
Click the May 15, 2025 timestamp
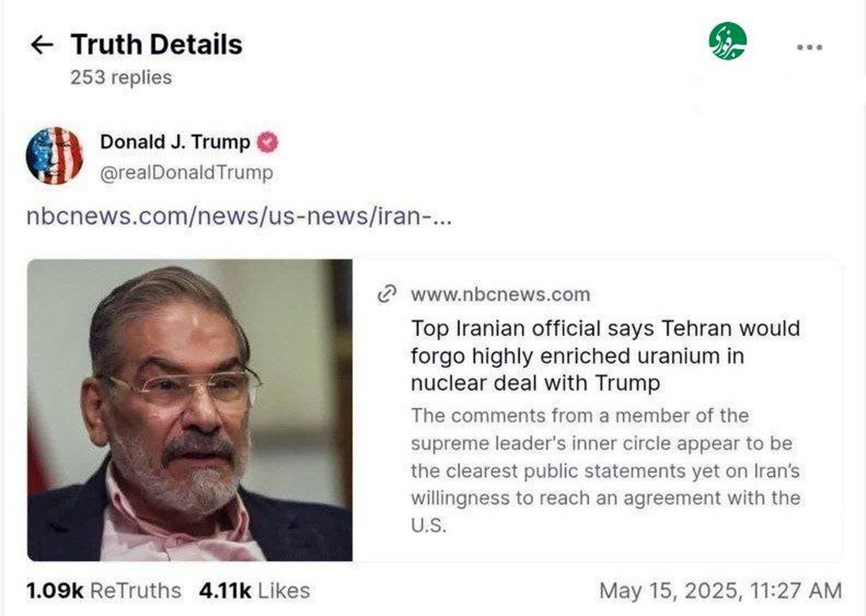pyautogui.click(x=720, y=591)
